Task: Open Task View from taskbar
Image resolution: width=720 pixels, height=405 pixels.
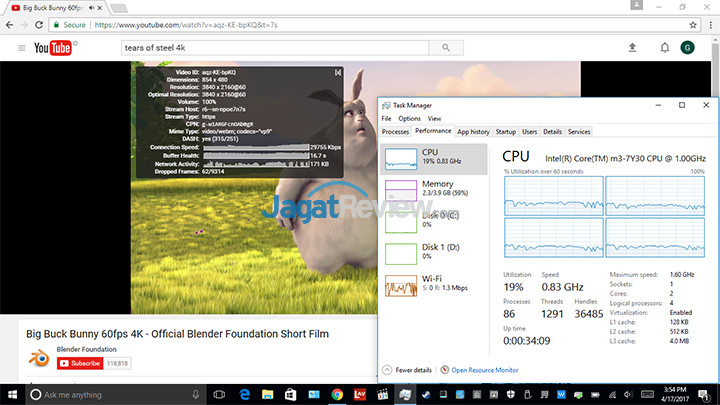Action: pos(219,394)
